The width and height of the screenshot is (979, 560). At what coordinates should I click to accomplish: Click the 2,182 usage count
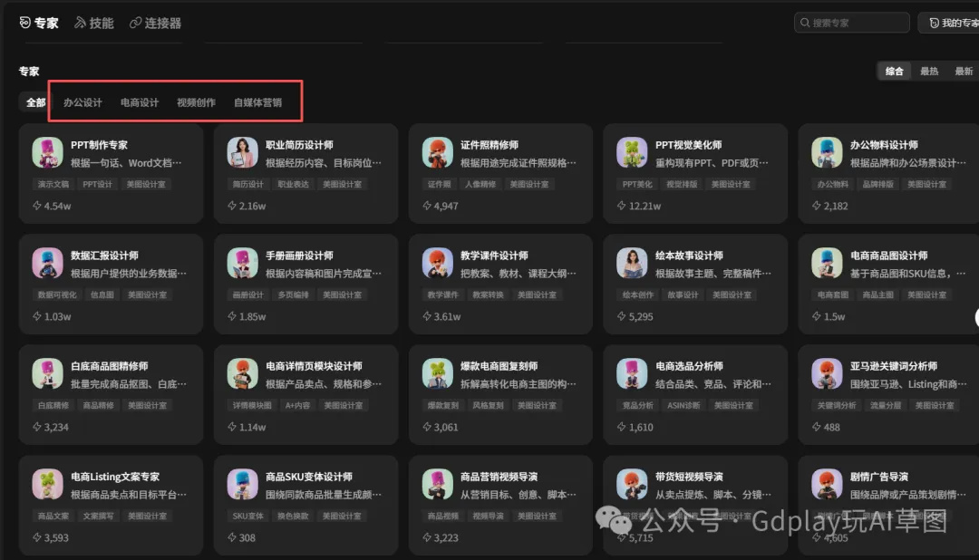click(x=829, y=206)
